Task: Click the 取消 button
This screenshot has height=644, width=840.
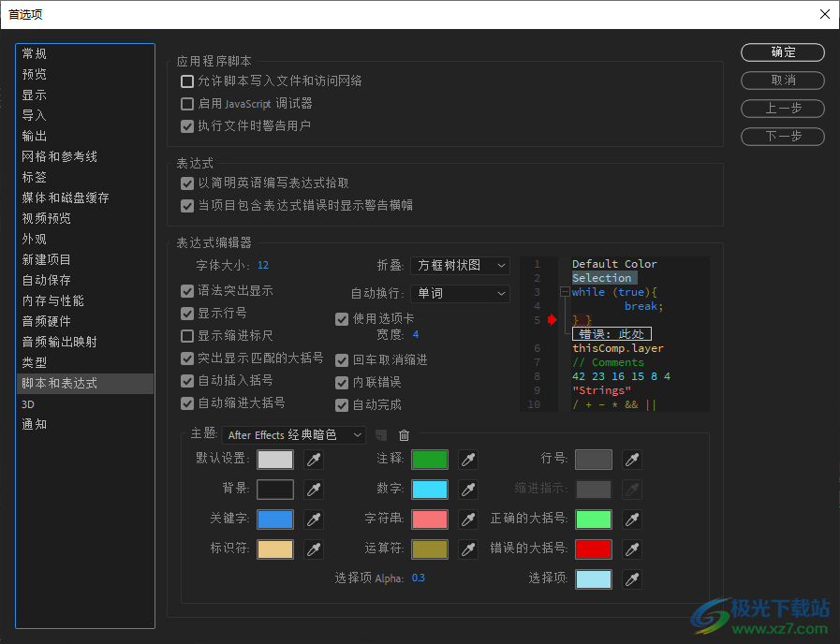Action: point(783,80)
